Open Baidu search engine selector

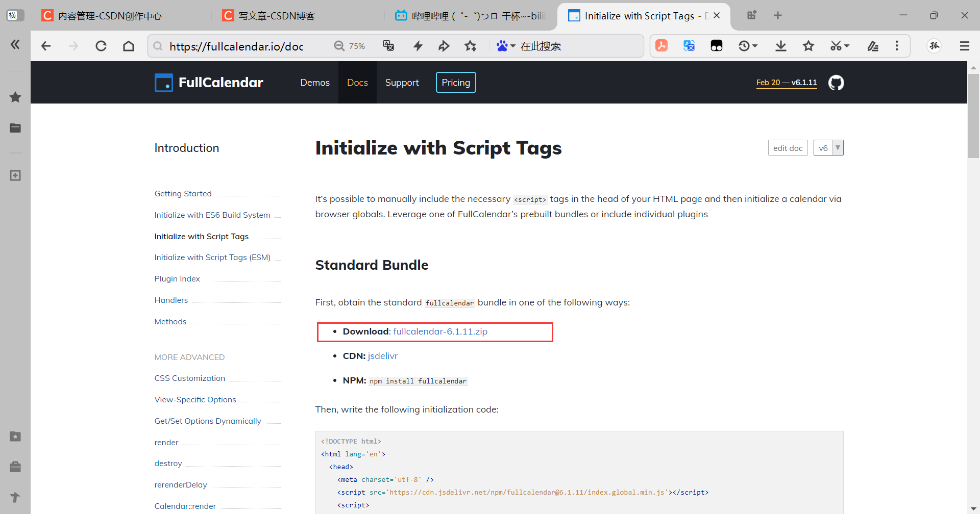point(506,46)
